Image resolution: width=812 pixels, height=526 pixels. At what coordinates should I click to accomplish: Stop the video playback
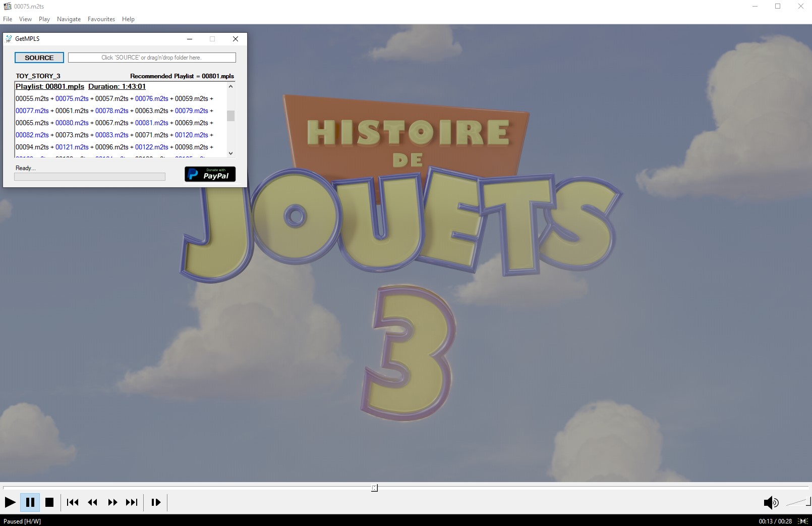pos(49,502)
